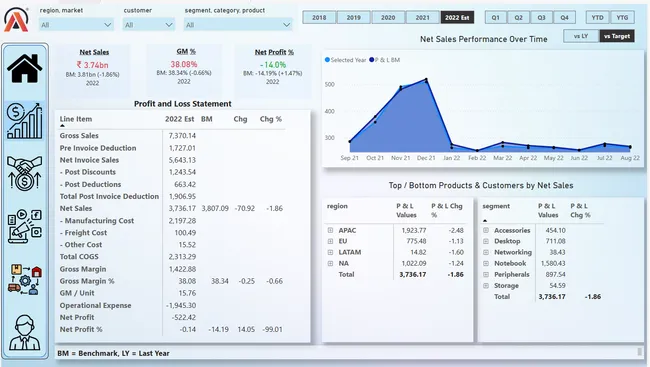Switch to YTD view
The height and width of the screenshot is (367, 650).
[597, 17]
